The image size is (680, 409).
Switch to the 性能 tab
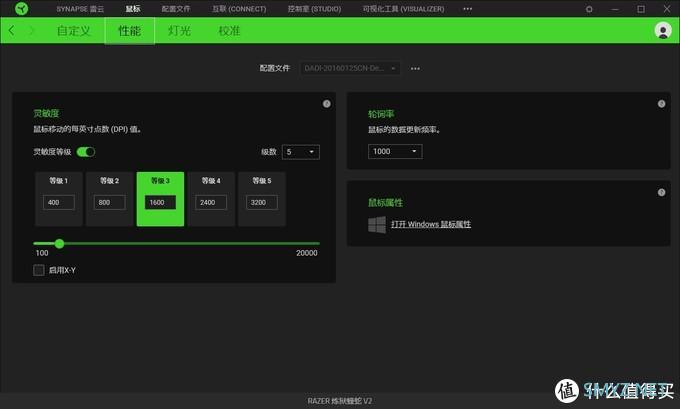point(129,31)
